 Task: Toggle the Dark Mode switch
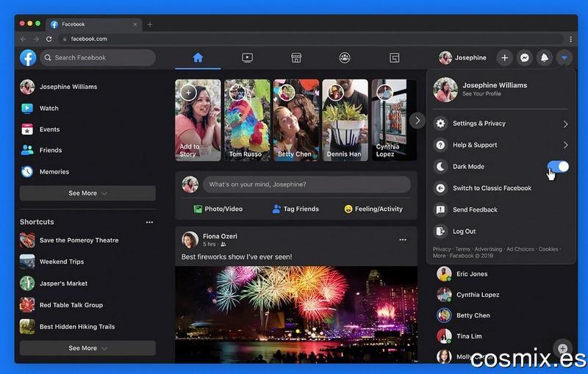(558, 167)
